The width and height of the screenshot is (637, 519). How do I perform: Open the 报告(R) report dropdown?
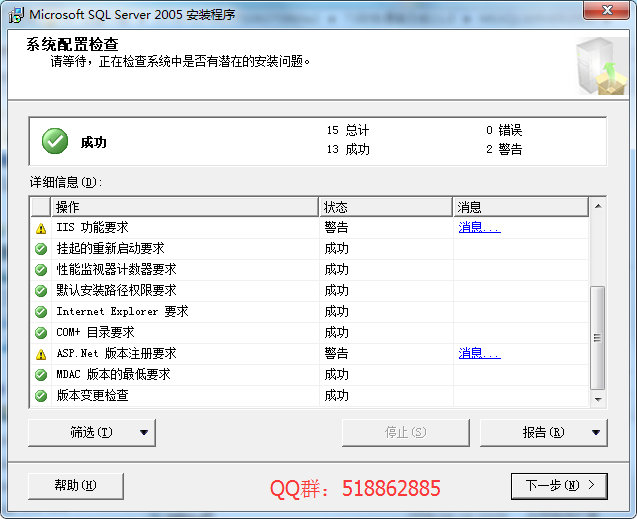coord(544,433)
